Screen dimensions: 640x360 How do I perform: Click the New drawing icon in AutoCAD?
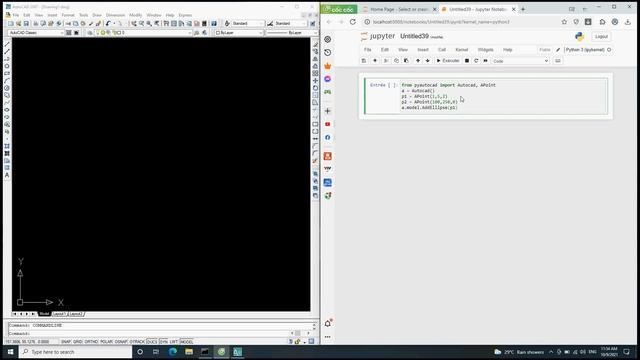[11, 24]
